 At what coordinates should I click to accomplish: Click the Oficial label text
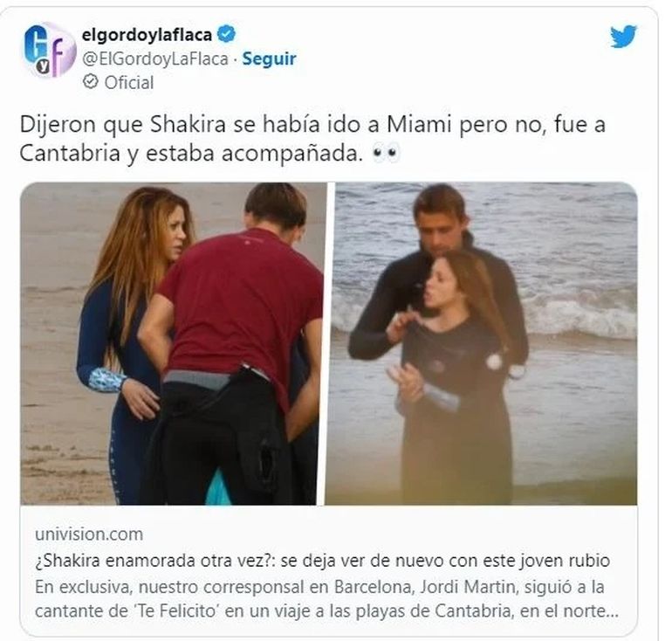coord(129,83)
